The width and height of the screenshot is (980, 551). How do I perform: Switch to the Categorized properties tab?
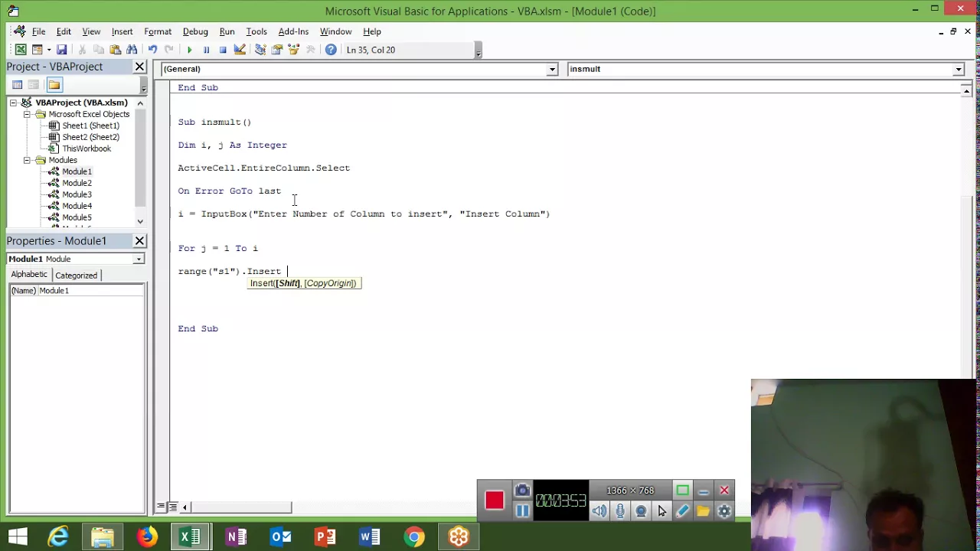(76, 275)
